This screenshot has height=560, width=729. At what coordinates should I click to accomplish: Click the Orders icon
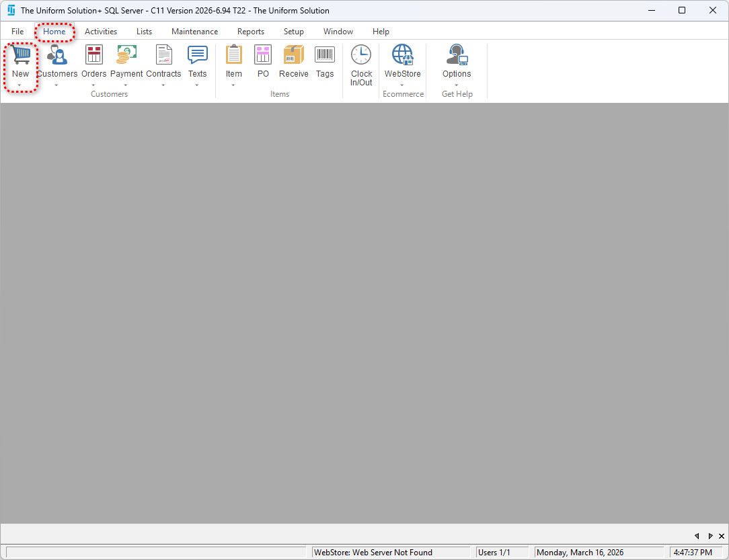pyautogui.click(x=93, y=55)
